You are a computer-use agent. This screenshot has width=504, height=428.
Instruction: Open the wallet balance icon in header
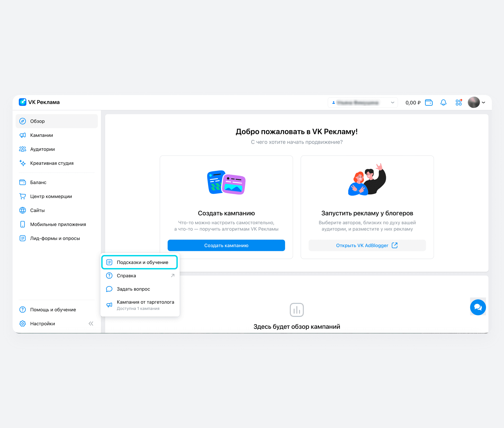point(429,103)
